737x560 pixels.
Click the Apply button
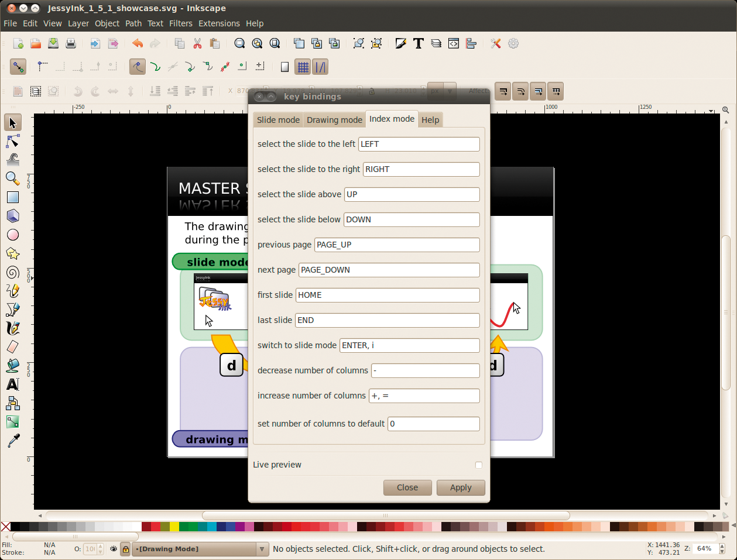[461, 487]
